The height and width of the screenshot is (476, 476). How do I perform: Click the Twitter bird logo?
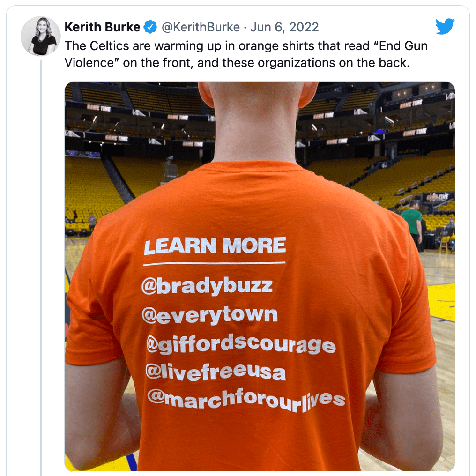445,26
